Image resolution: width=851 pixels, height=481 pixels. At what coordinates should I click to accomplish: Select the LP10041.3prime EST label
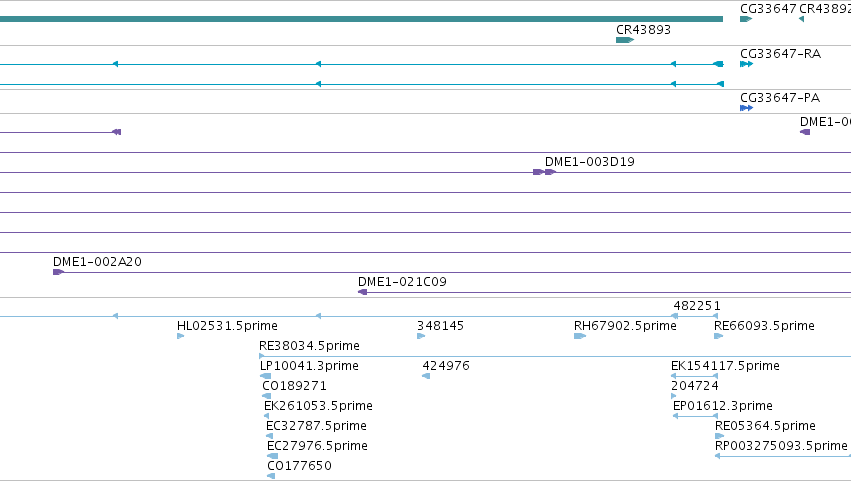309,366
